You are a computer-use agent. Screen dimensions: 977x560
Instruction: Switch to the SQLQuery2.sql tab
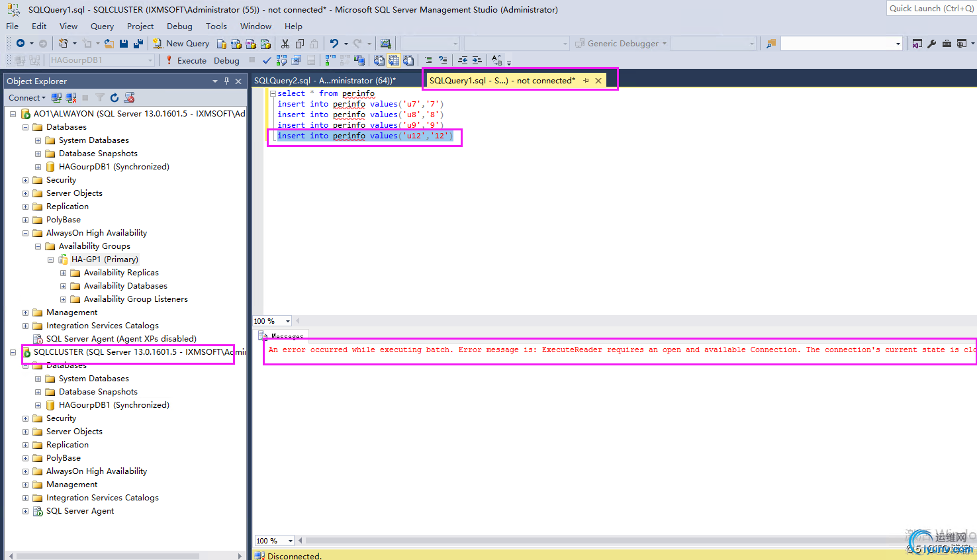coord(324,81)
